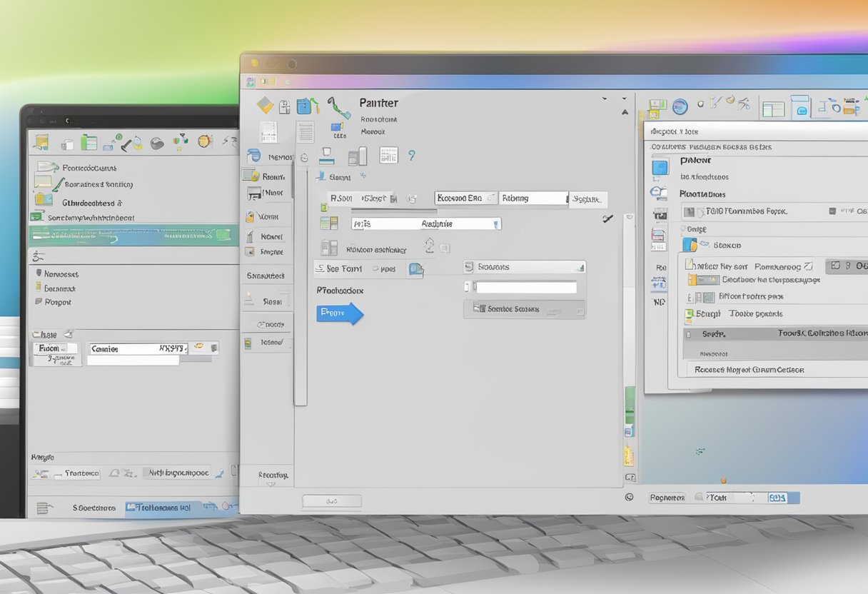The height and width of the screenshot is (594, 868).
Task: Toggle the marker beside the Nonoesss item
Action: click(x=38, y=273)
